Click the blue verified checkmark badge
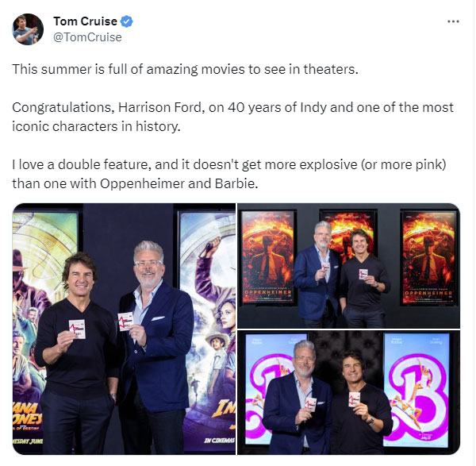The image size is (476, 466). (127, 21)
